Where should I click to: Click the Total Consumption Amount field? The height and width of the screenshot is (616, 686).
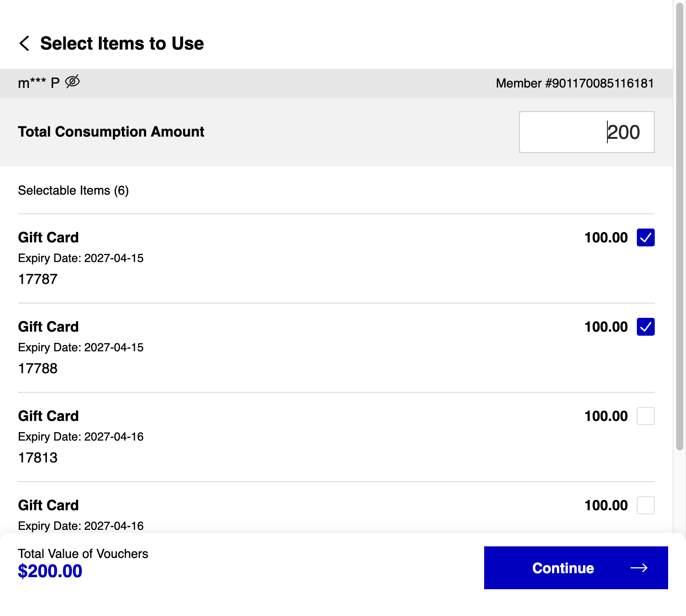pos(587,132)
